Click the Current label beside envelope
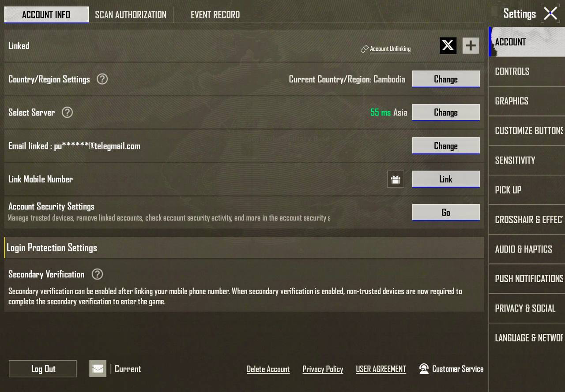Image resolution: width=565 pixels, height=392 pixels. coord(128,369)
